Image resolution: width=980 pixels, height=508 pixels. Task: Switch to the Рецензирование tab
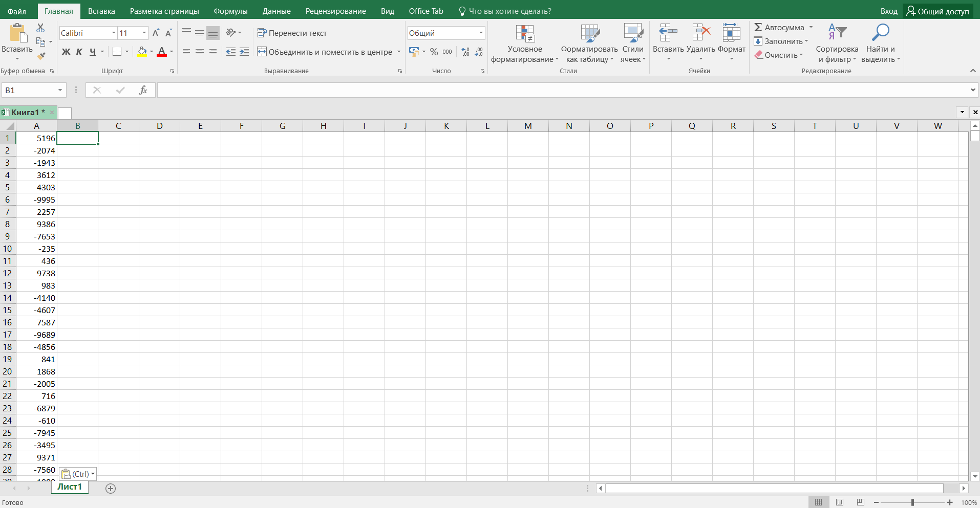pyautogui.click(x=336, y=11)
